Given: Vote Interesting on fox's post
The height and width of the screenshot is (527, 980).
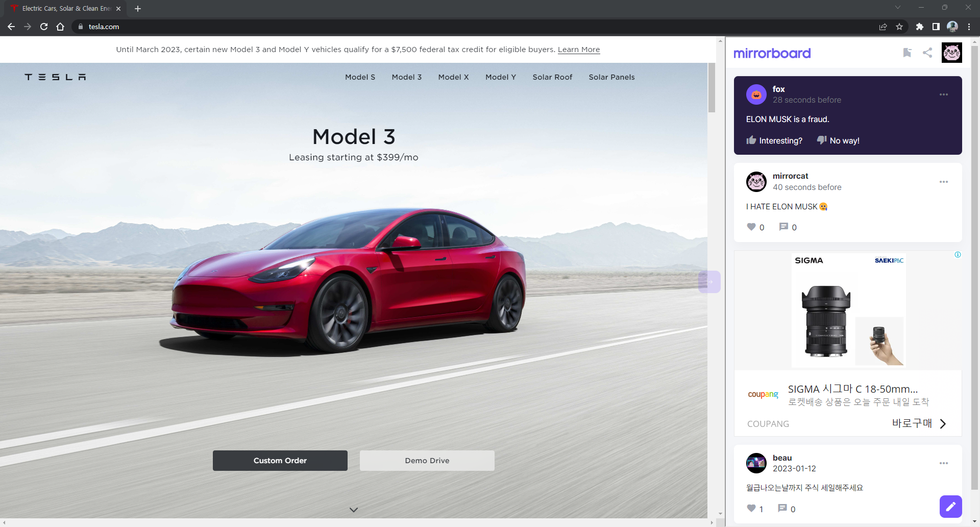Looking at the screenshot, I should point(774,140).
